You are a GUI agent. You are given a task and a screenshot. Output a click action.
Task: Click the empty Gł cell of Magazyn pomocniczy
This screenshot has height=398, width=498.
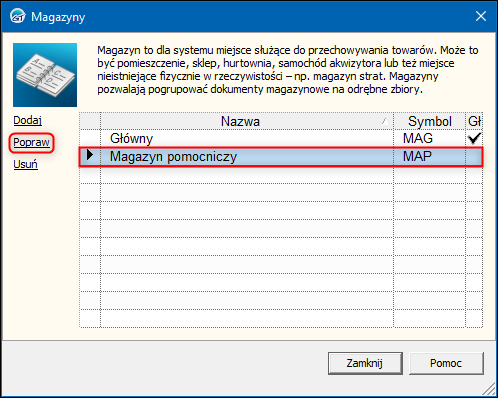tap(474, 157)
